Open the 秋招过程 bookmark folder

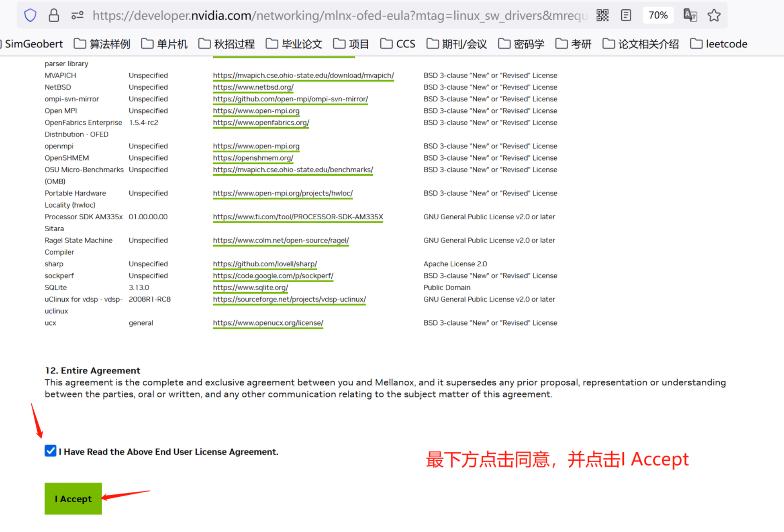point(227,44)
